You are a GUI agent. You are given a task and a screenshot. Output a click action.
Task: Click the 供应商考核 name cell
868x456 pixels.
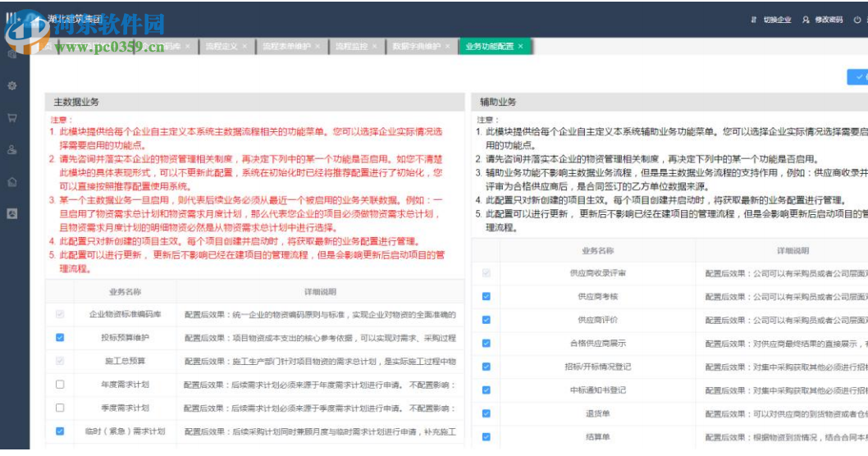point(598,297)
